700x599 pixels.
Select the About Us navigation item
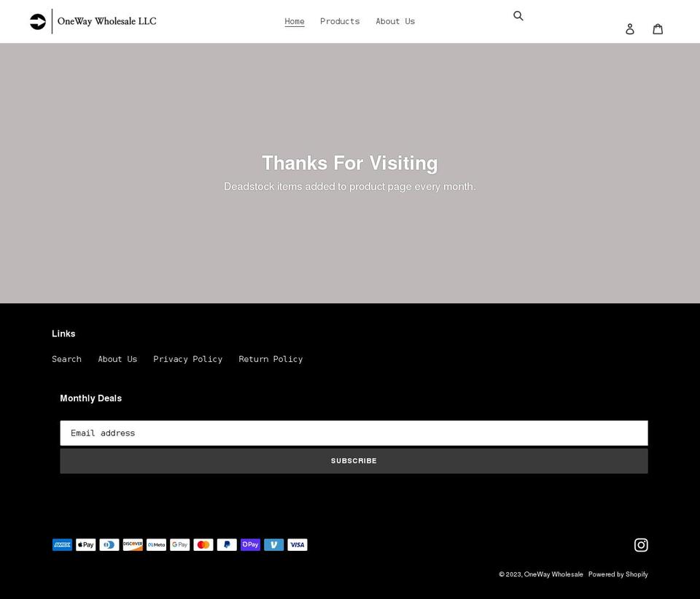(395, 21)
